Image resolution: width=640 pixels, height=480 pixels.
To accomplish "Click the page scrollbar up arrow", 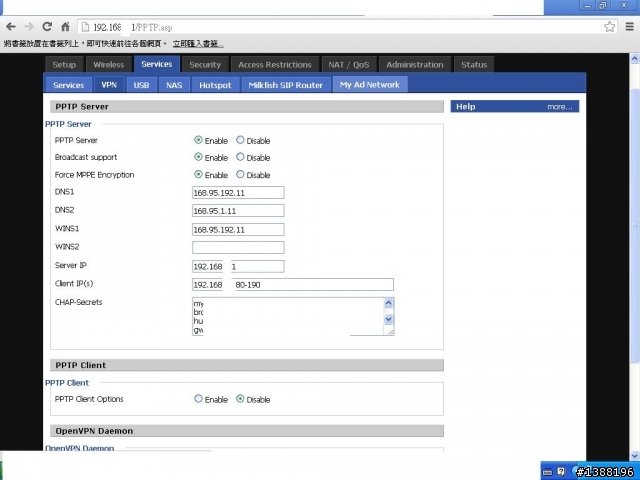I will tap(635, 58).
